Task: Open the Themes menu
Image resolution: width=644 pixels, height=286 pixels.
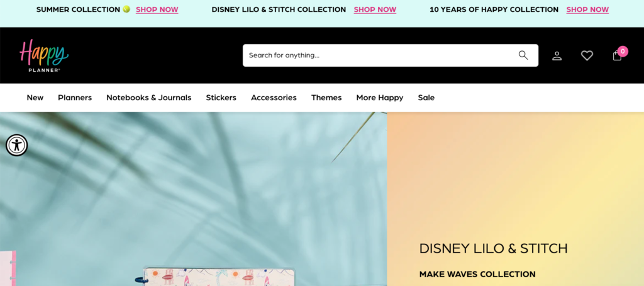Action: [326, 98]
